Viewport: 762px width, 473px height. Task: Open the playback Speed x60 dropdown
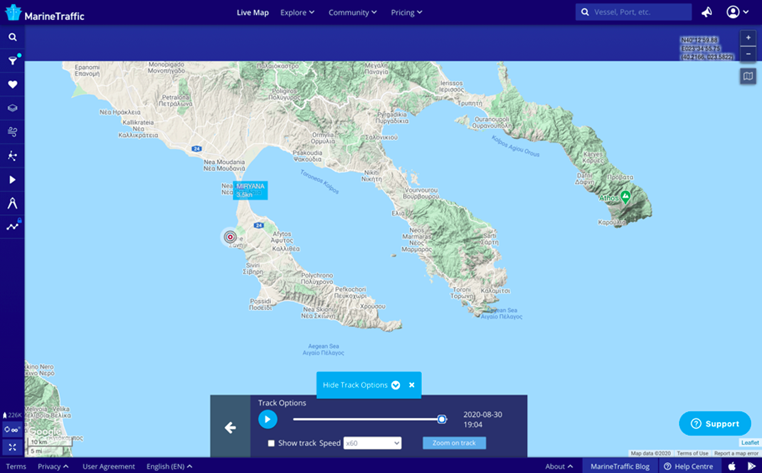click(x=372, y=443)
